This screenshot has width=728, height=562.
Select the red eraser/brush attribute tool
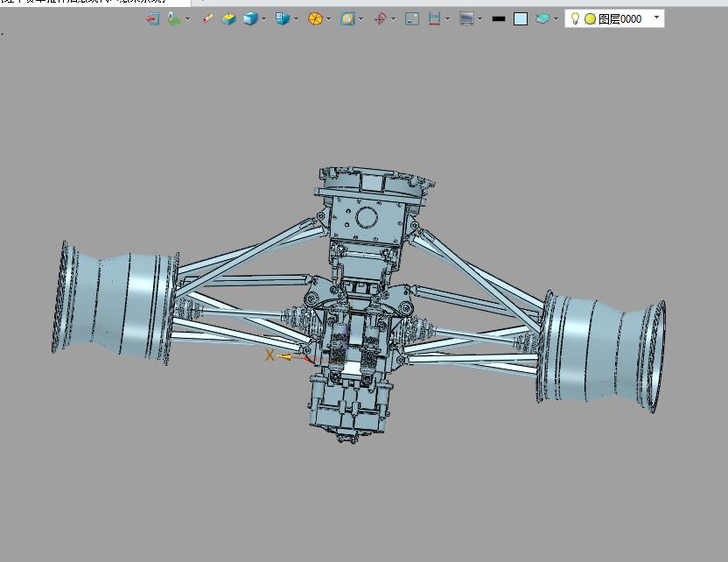tap(207, 18)
